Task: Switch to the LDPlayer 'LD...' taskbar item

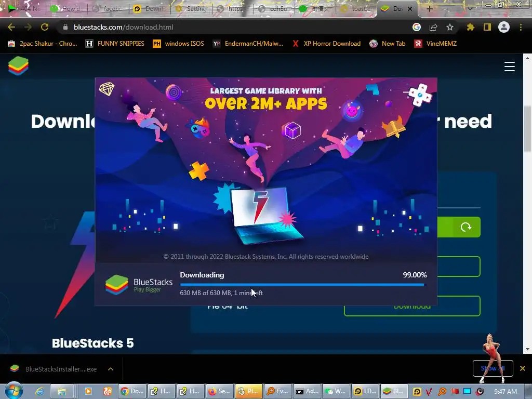Action: pos(365,392)
